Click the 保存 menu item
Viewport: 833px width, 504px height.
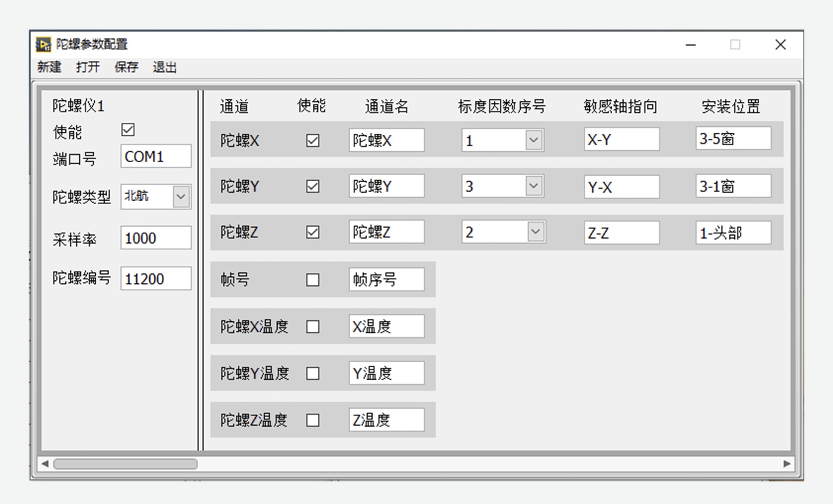click(x=126, y=67)
